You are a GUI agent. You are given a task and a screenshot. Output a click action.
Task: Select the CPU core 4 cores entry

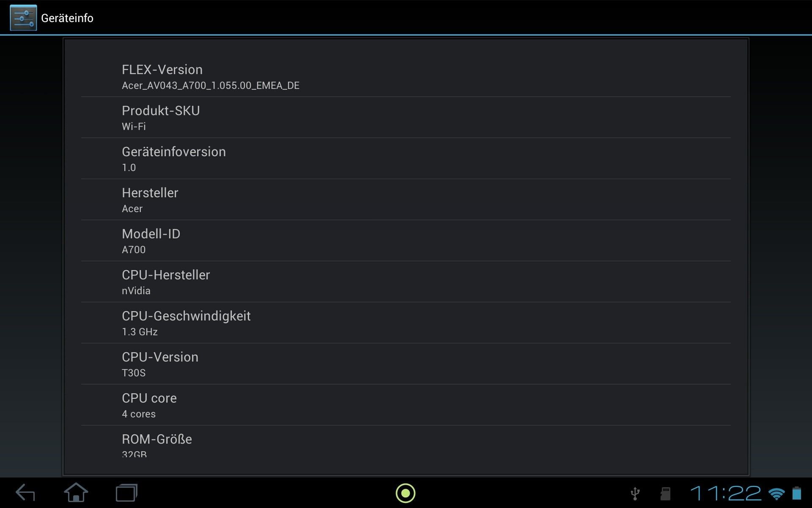406,405
